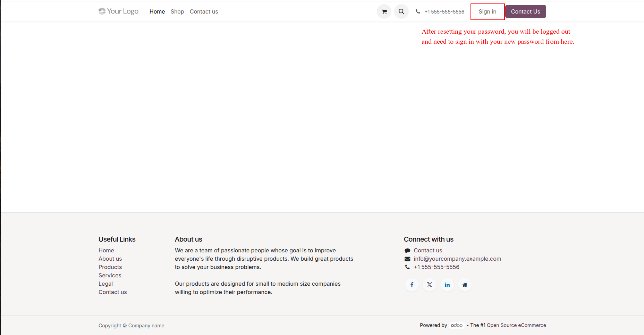Image resolution: width=644 pixels, height=335 pixels.
Task: Click the Your Logo image
Action: (118, 11)
